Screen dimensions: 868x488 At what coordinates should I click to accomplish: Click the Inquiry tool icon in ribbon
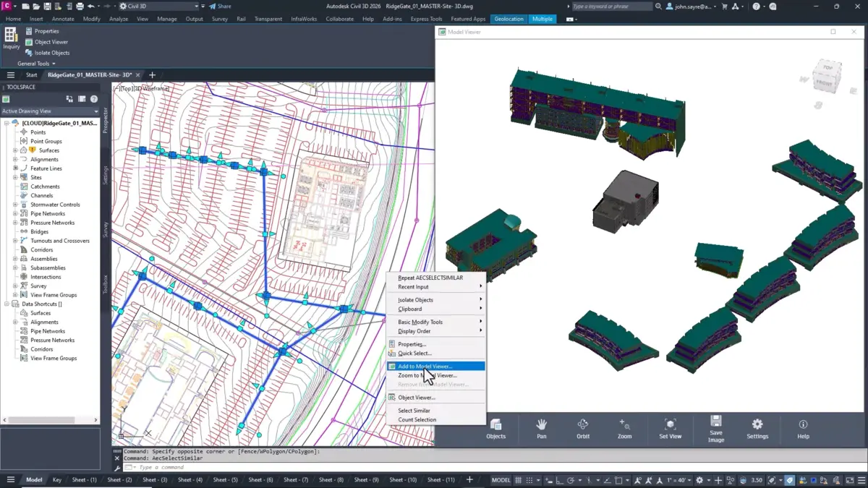(11, 38)
